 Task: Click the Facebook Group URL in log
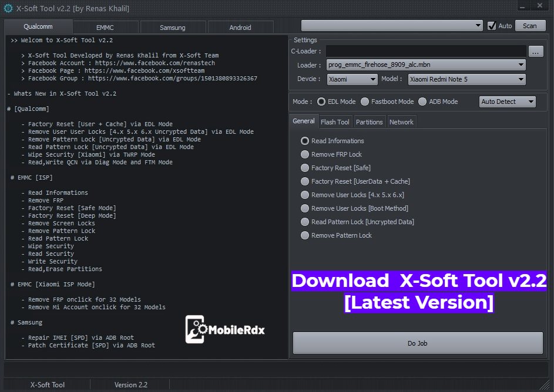coord(172,78)
